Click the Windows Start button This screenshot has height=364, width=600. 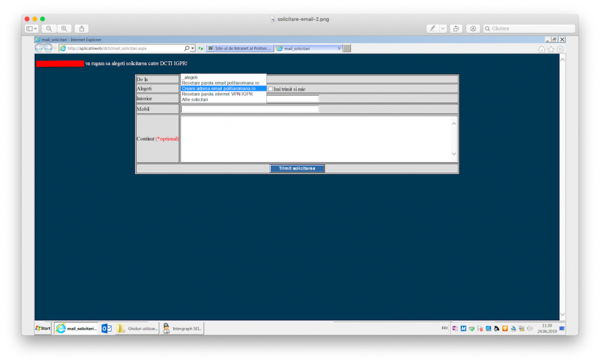coord(43,329)
